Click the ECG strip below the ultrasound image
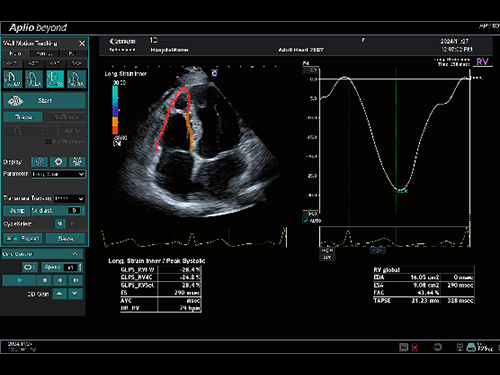The height and width of the screenshot is (375, 500). coord(194,238)
